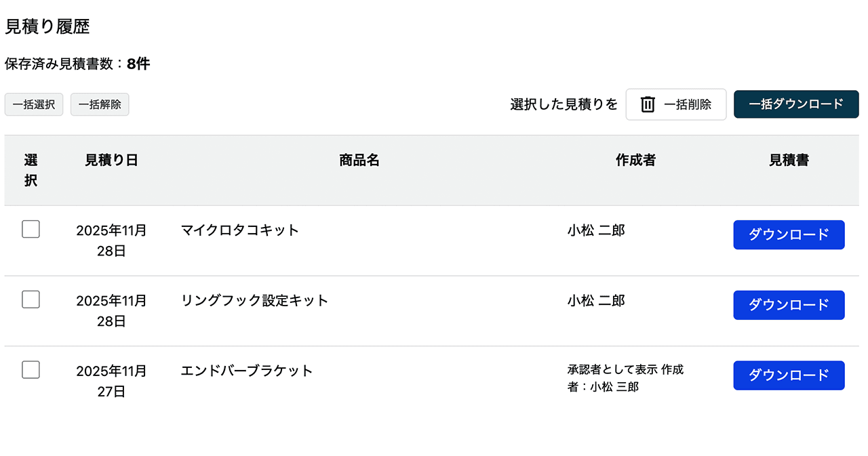The height and width of the screenshot is (456, 868).
Task: Click the 見積書 column header
Action: [789, 161]
